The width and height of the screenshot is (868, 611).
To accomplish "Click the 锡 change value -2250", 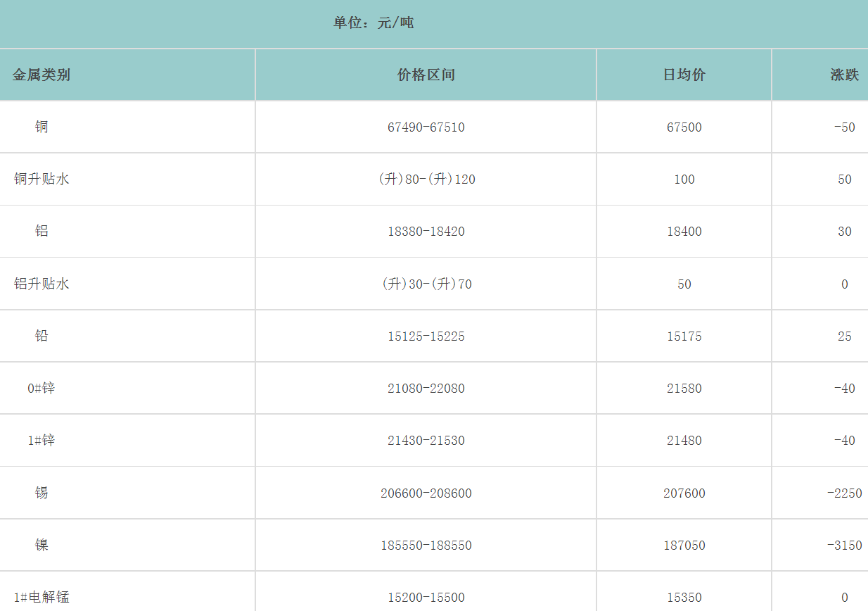I will pyautogui.click(x=844, y=493).
